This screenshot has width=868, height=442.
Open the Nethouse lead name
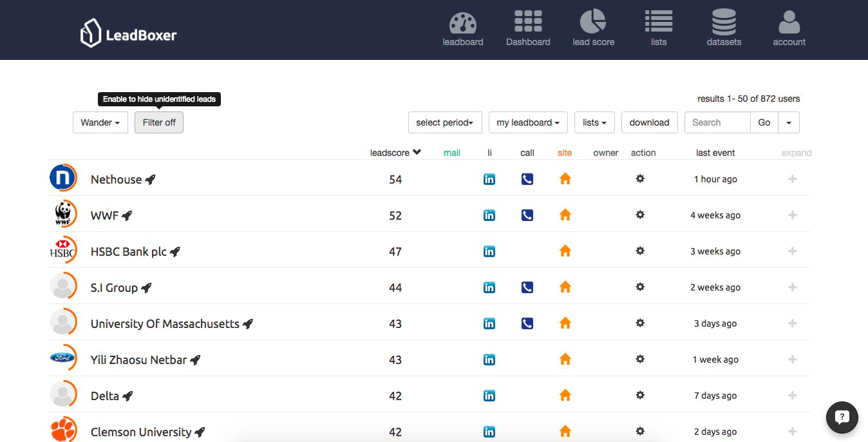tap(116, 179)
